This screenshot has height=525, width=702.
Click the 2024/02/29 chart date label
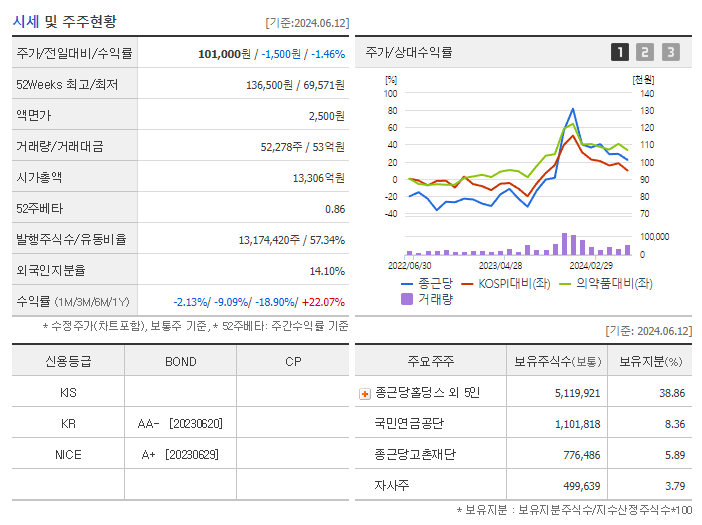[591, 266]
